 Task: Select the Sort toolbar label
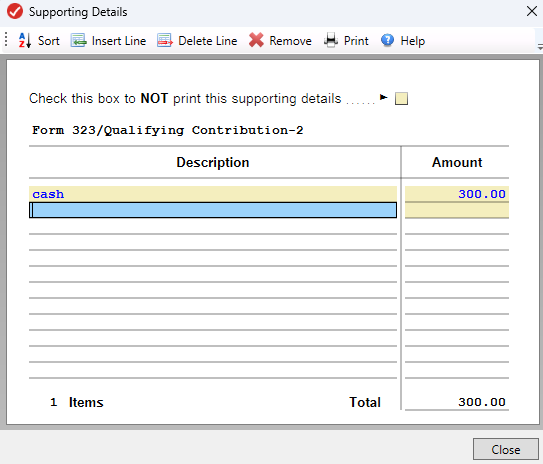pyautogui.click(x=49, y=41)
